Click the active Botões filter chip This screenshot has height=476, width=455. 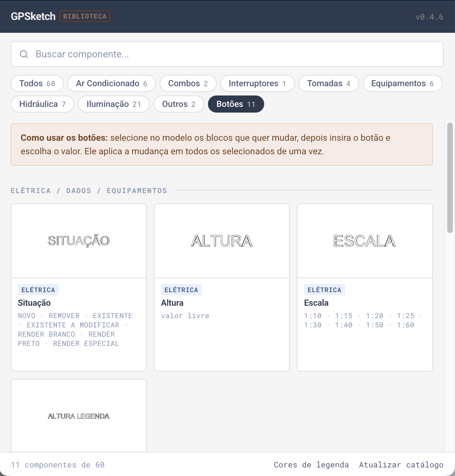(236, 104)
